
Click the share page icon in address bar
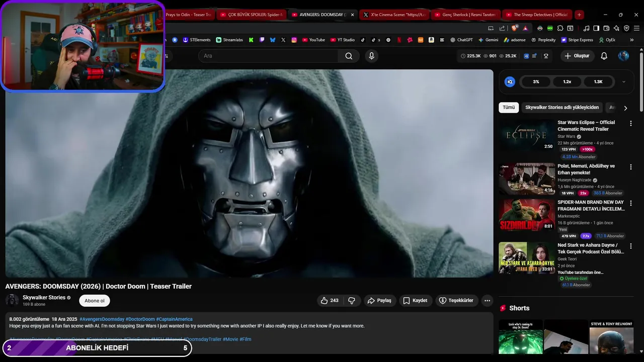(x=502, y=28)
